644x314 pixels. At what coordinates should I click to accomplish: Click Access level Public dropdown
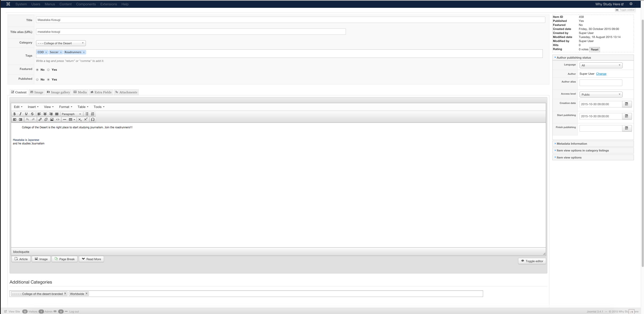pos(600,95)
